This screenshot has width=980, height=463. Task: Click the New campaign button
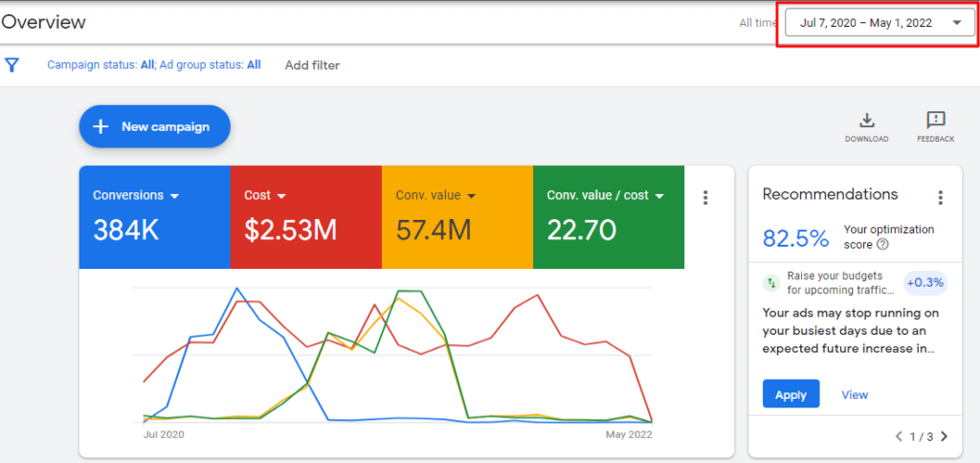coord(154,127)
